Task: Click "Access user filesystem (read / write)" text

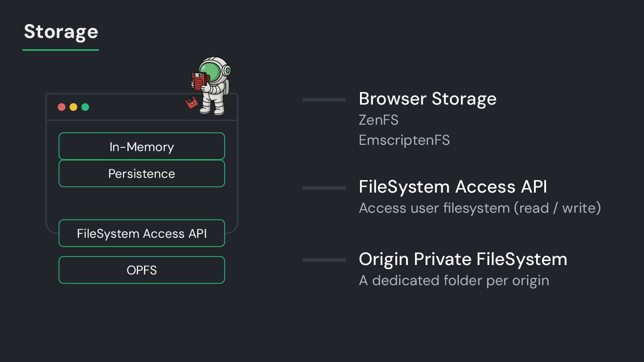Action: click(x=480, y=208)
